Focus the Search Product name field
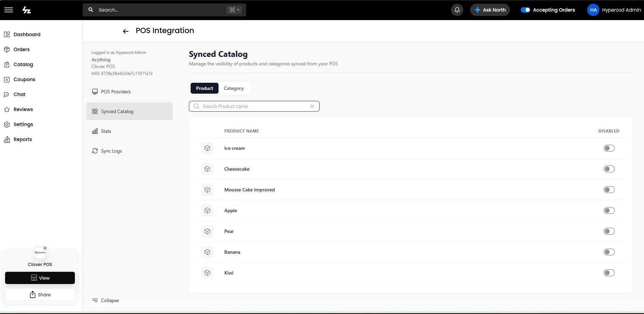This screenshot has width=644, height=314. (x=254, y=106)
